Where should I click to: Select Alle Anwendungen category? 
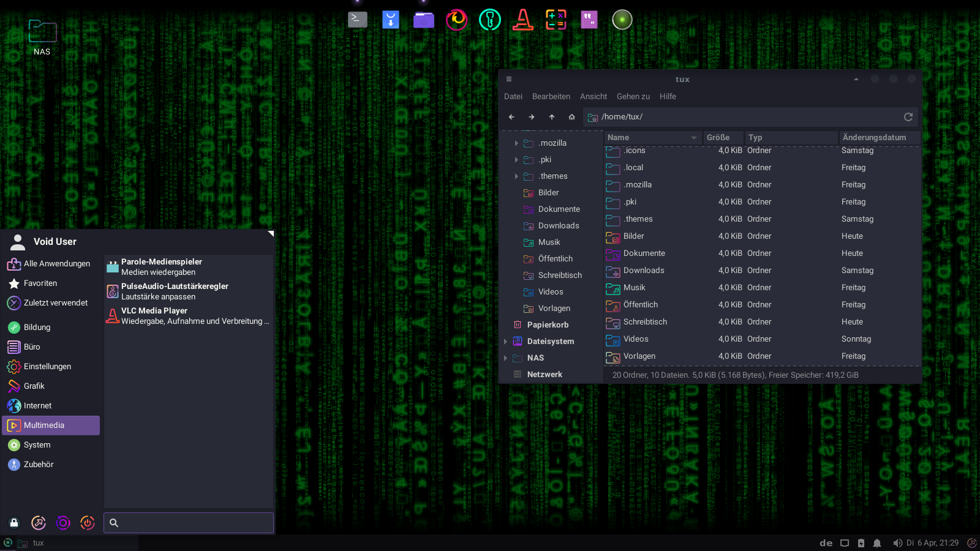(x=51, y=264)
